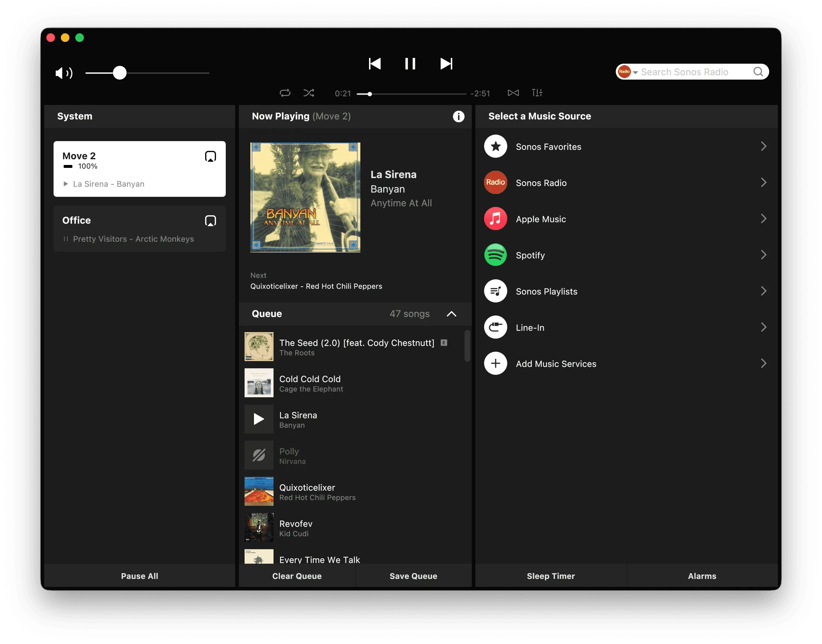822x644 pixels.
Task: Click La Sirena play icon in queue
Action: click(259, 419)
